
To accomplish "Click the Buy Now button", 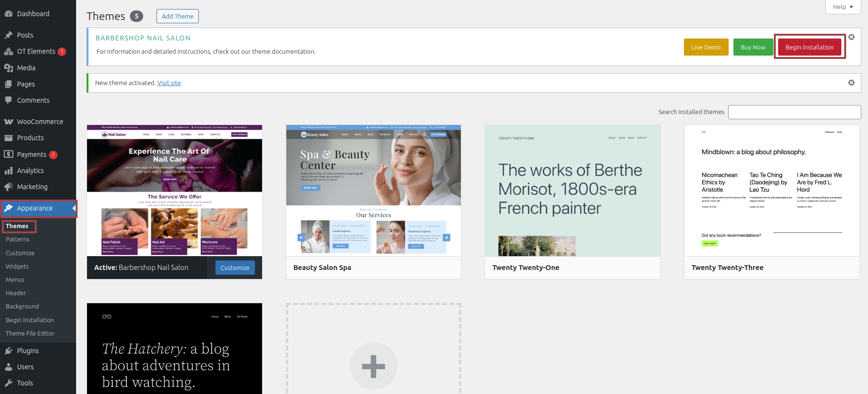I will point(753,47).
